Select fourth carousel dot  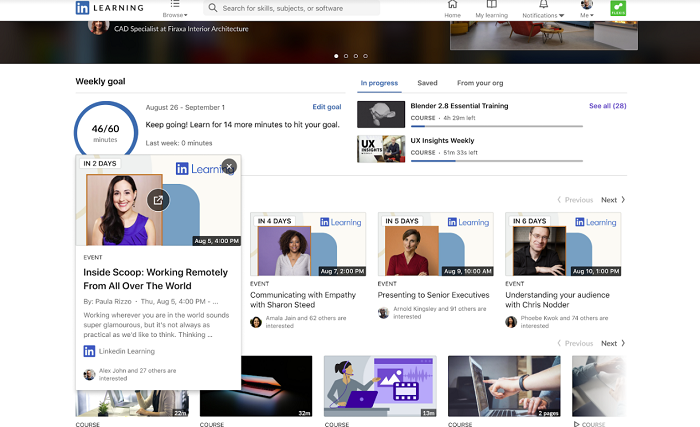click(366, 56)
